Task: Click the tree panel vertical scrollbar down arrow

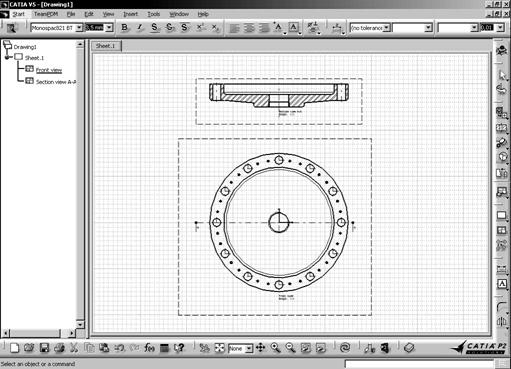Action: (x=80, y=324)
